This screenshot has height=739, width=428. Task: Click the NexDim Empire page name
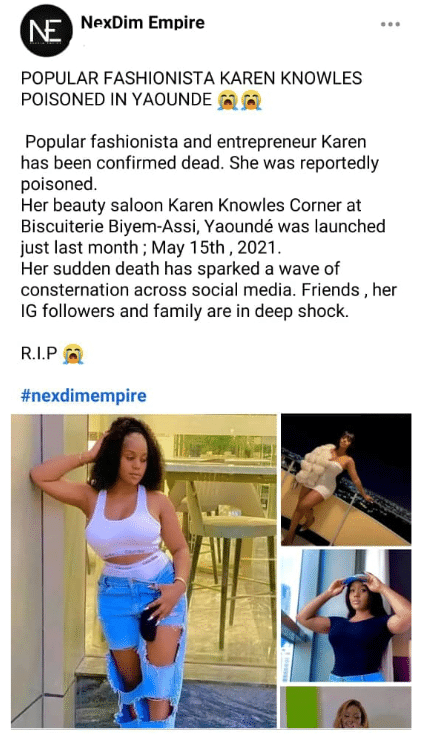coord(143,22)
